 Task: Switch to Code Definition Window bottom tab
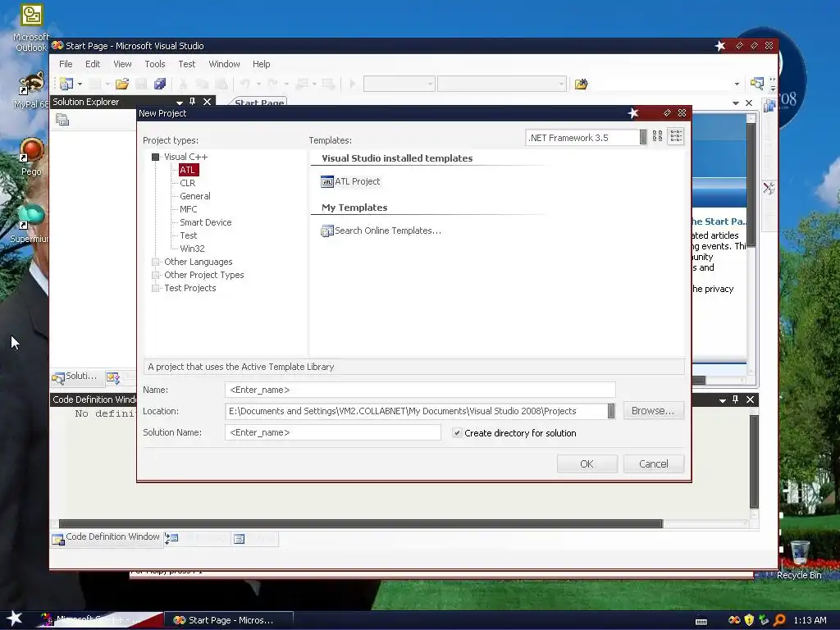coord(106,537)
